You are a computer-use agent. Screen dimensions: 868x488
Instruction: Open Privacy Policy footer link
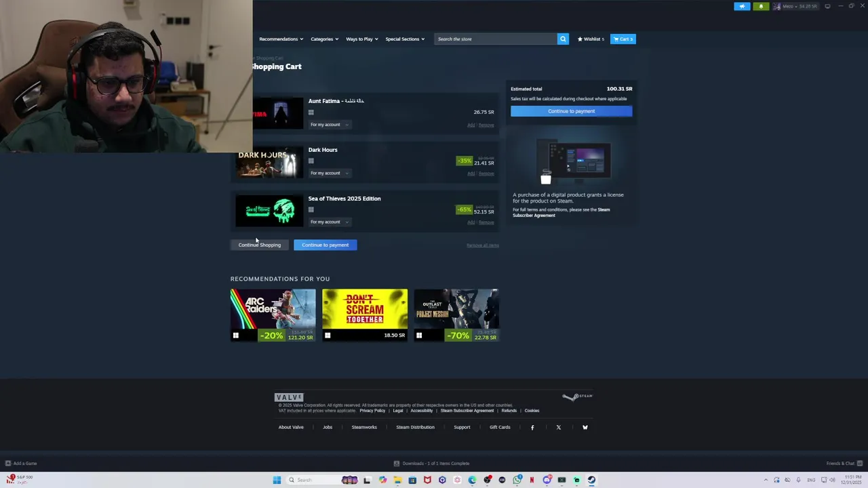tap(372, 411)
